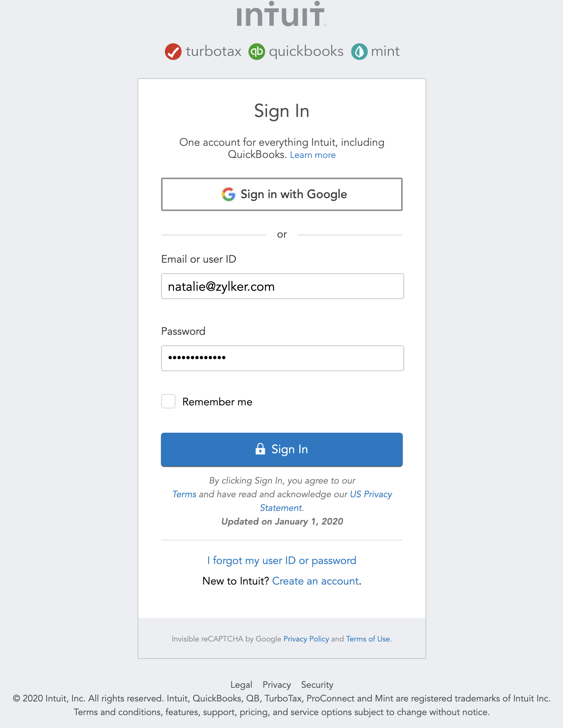Click the red TurboTax checkmark icon

pos(173,52)
